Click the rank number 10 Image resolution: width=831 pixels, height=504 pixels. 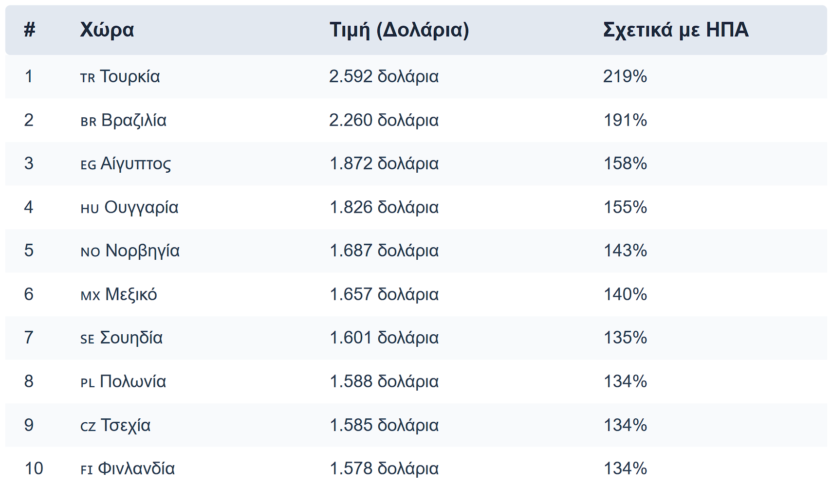click(x=34, y=468)
